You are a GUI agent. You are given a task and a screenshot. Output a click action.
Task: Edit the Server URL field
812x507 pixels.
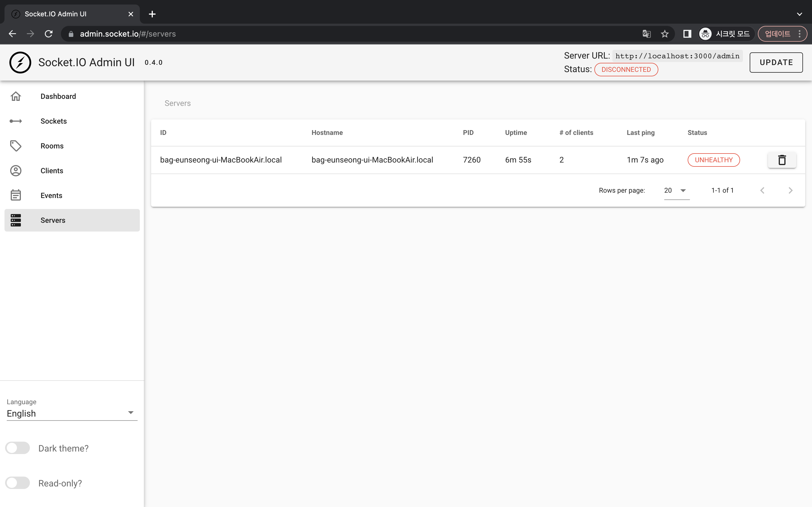677,56
